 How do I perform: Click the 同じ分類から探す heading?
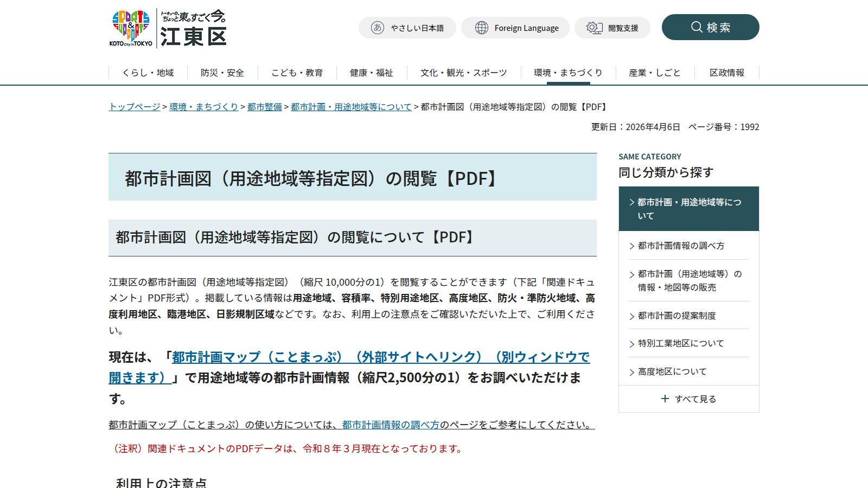coord(666,172)
